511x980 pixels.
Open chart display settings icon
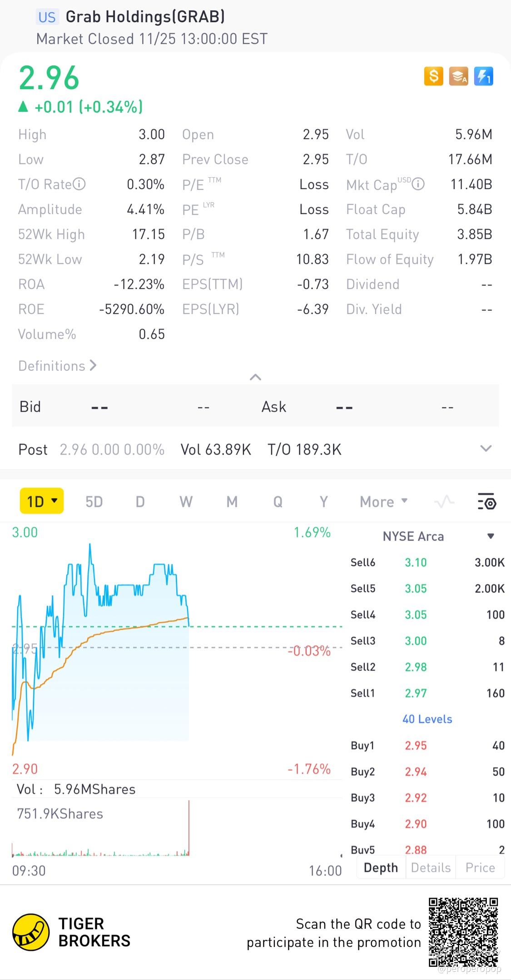486,502
